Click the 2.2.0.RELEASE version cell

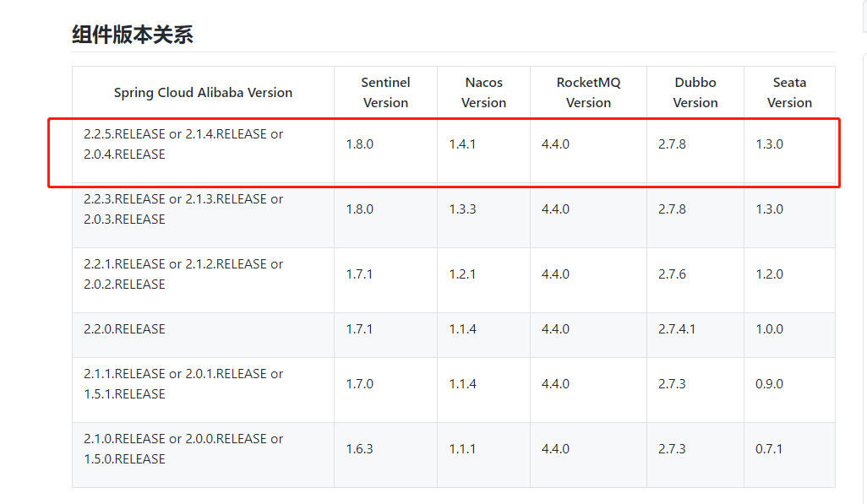[203, 335]
